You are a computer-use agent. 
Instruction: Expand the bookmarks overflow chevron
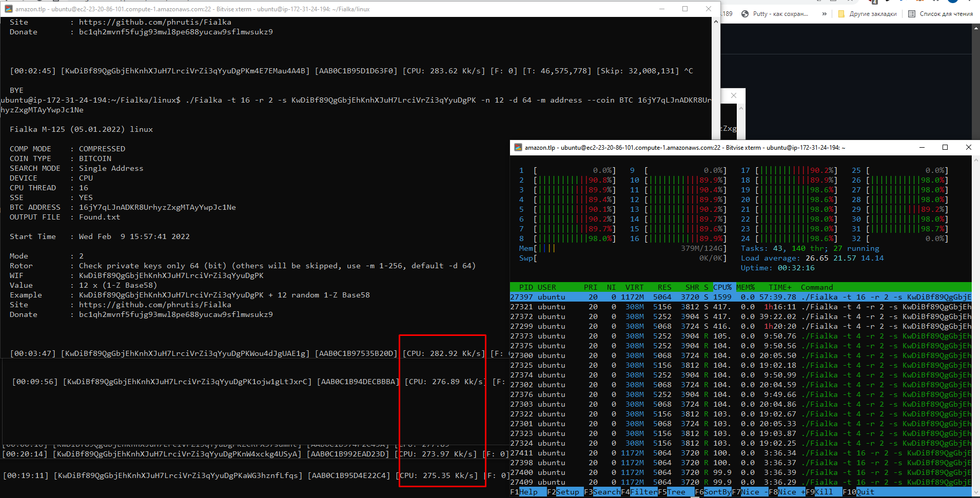tap(825, 14)
